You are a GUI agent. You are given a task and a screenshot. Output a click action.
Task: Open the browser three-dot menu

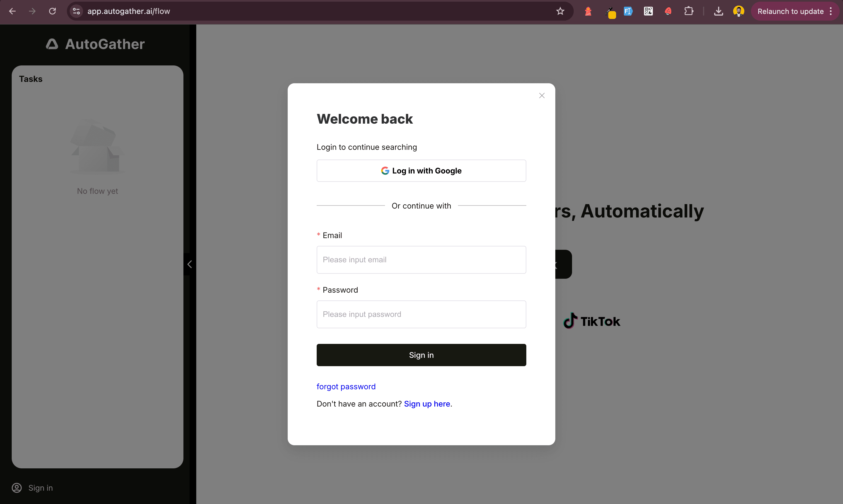(x=831, y=11)
